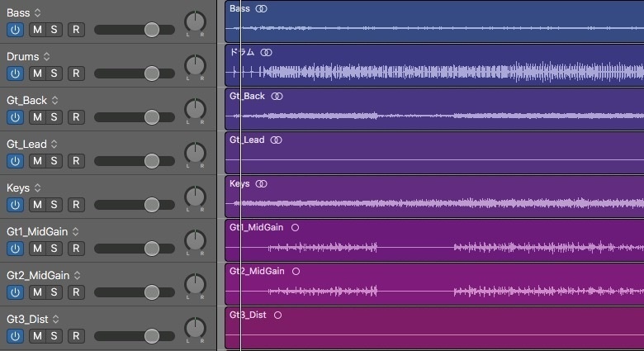This screenshot has width=644, height=351.
Task: Mute the Gt1_MidGain track
Action: (x=37, y=249)
